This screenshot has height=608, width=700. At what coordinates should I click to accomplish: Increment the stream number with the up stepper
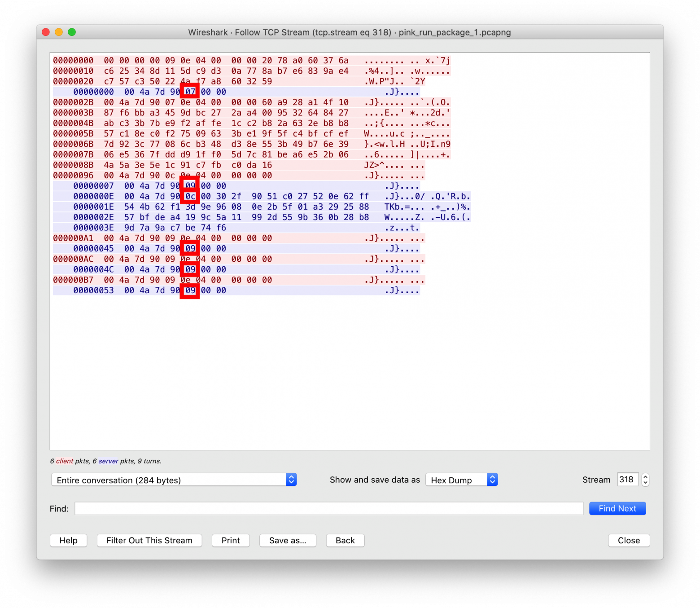(645, 476)
